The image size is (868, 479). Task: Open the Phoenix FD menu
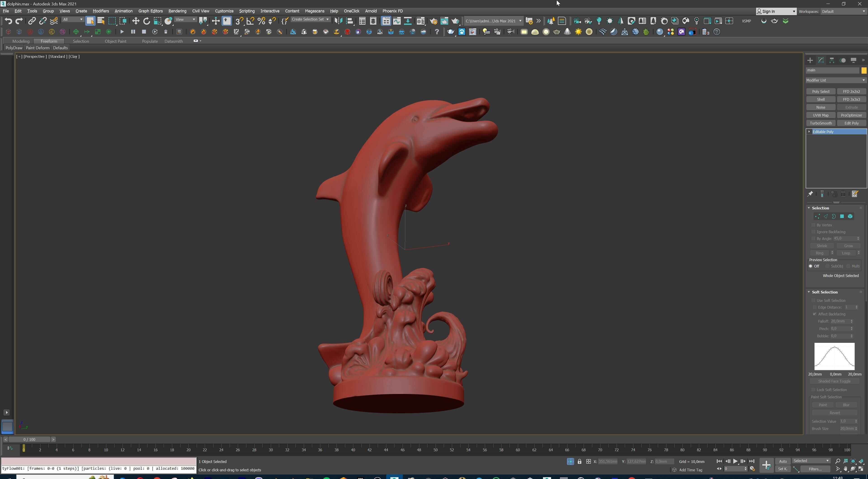point(393,11)
